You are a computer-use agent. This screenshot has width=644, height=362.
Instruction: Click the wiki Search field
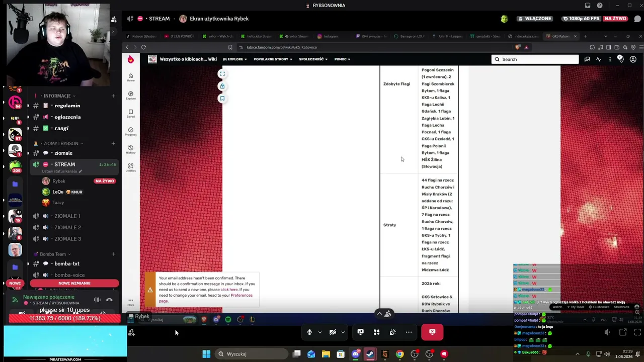click(535, 59)
